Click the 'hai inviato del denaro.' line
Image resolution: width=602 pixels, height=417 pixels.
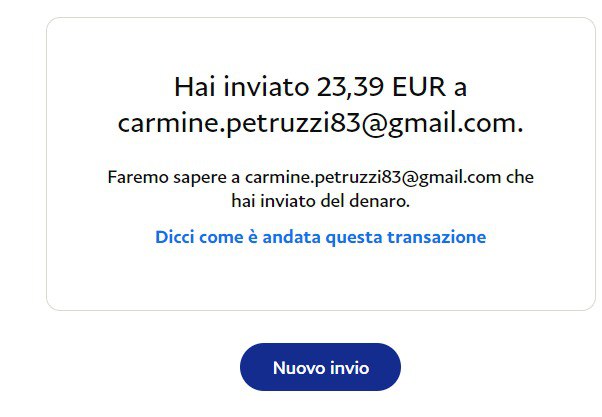click(321, 201)
